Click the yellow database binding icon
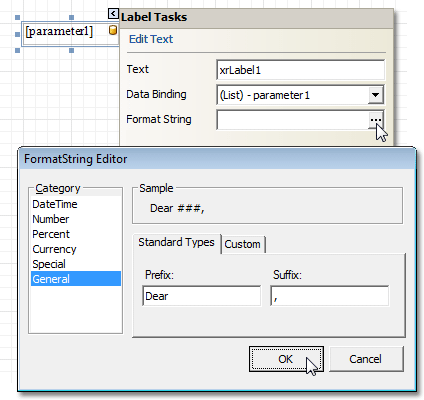Viewport: 424px width, 400px height. click(113, 30)
